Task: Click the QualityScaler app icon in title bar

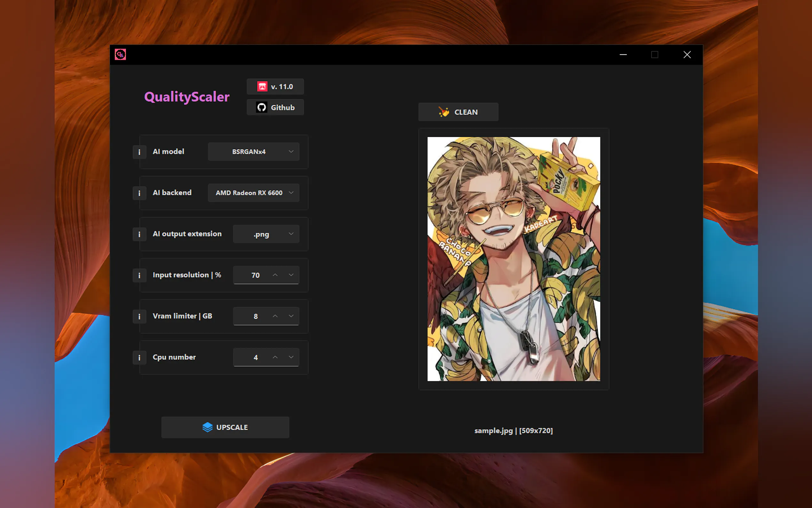Action: (120, 54)
